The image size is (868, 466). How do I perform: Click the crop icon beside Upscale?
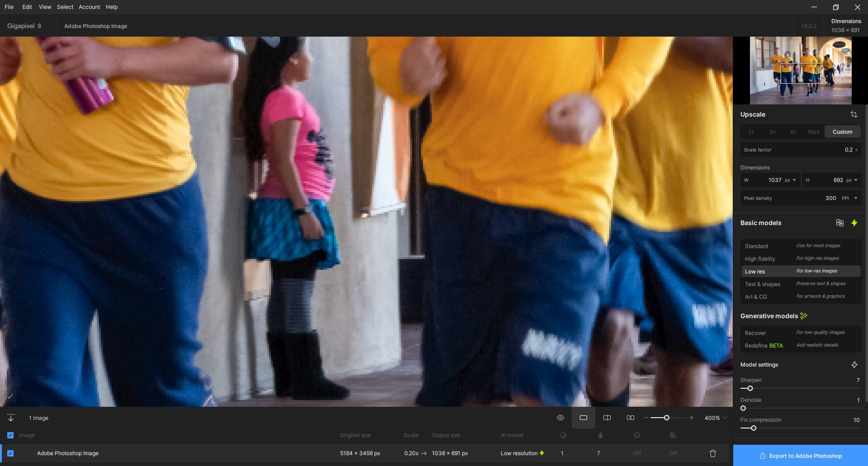coord(854,114)
